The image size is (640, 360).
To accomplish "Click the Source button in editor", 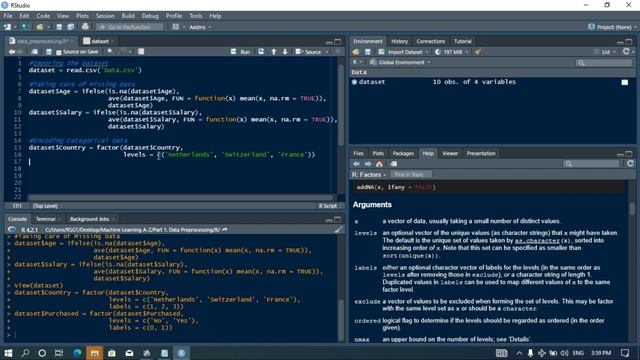I will point(309,52).
